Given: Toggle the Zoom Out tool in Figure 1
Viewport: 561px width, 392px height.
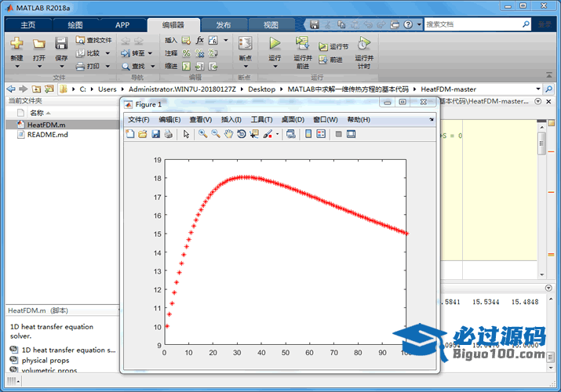Looking at the screenshot, I should click(216, 134).
